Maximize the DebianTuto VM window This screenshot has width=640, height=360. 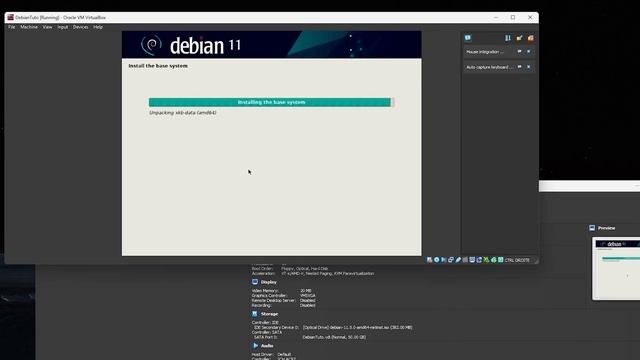tap(513, 17)
